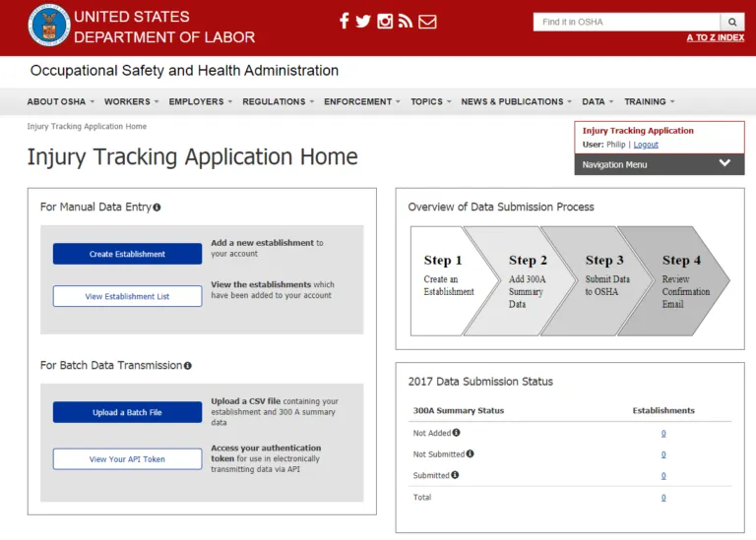Expand the Navigation Menu chevron
756x540 pixels.
point(724,163)
